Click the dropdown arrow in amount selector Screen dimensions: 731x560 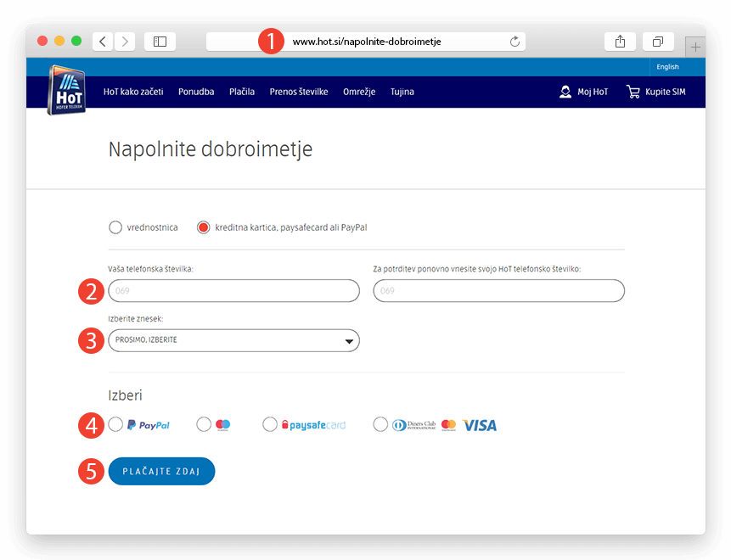[349, 341]
